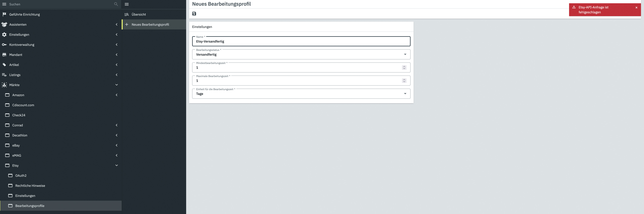Toggle the main hamburger menu icon
The width and height of the screenshot is (644, 214).
point(4,4)
